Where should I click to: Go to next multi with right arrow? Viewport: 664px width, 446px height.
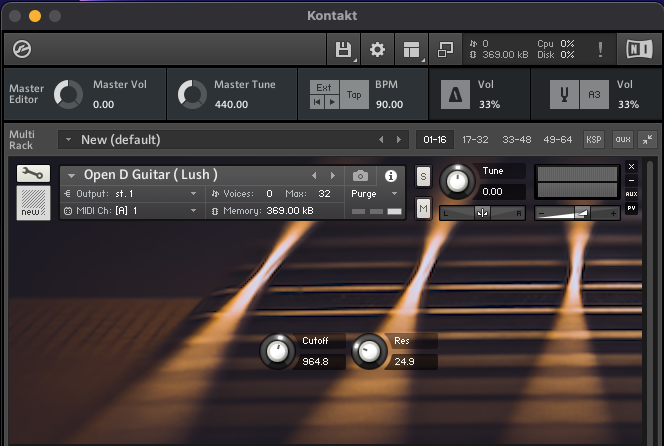tap(398, 139)
